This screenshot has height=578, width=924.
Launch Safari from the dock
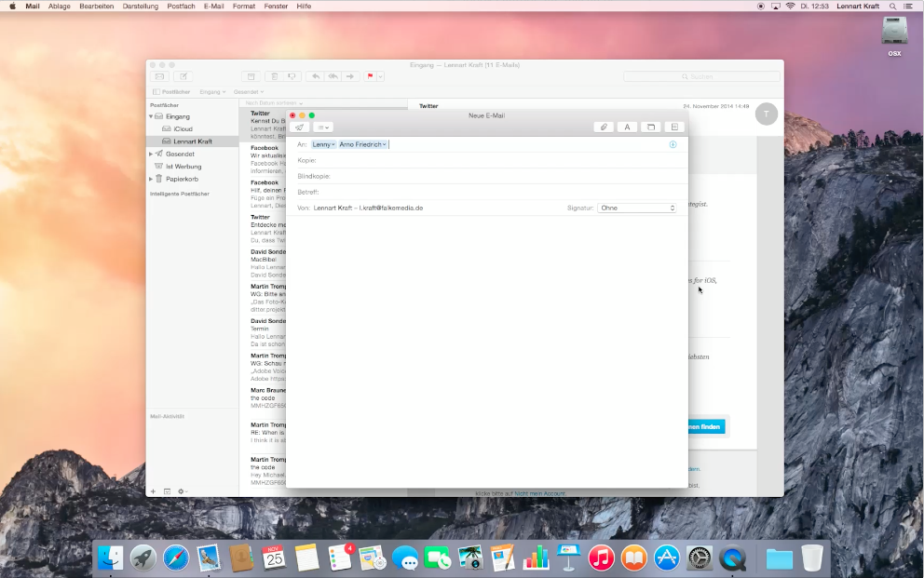click(x=176, y=558)
